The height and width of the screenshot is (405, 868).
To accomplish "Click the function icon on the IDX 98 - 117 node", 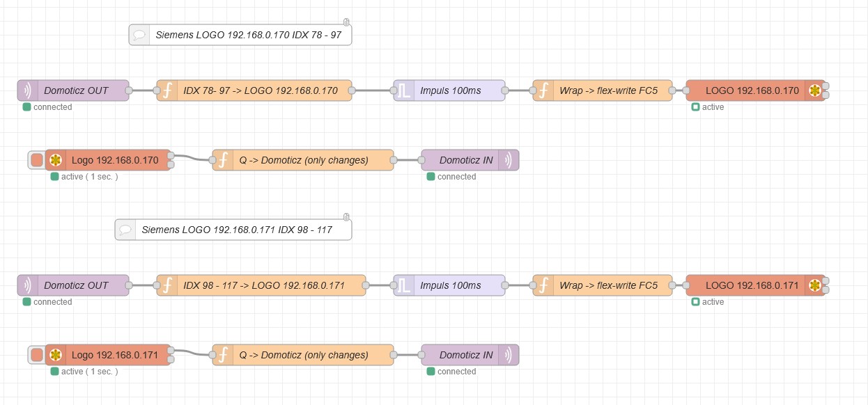I will point(167,285).
